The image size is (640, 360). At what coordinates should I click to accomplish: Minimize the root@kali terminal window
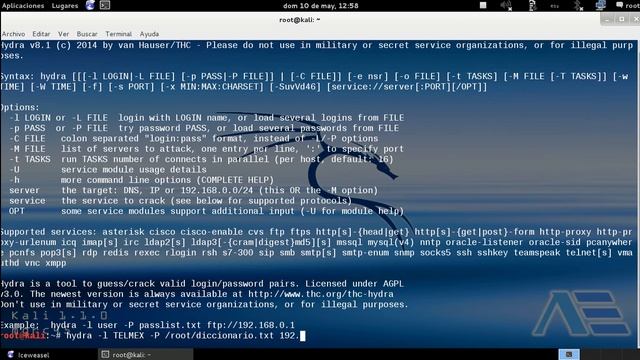(607, 20)
